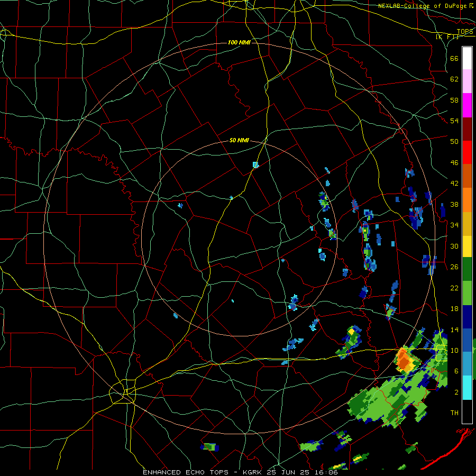Click the legend value "50"
Screen dimensions: 476x476
[454, 141]
